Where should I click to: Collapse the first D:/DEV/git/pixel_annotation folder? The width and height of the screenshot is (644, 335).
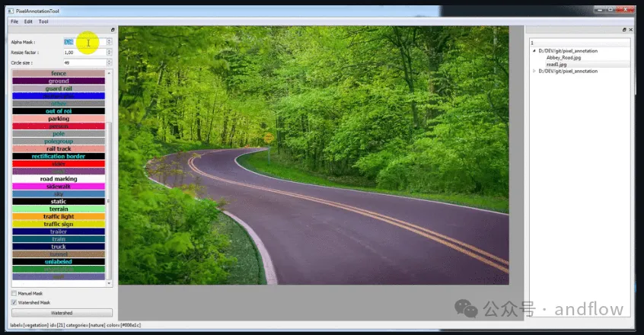click(534, 51)
